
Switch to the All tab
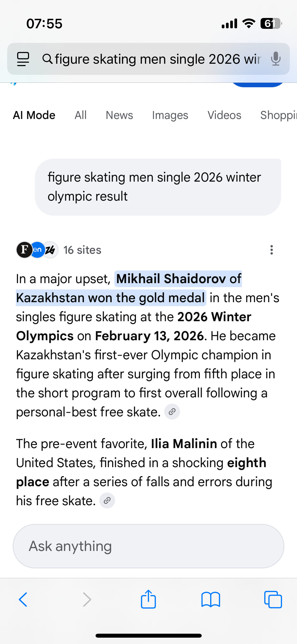click(x=81, y=115)
